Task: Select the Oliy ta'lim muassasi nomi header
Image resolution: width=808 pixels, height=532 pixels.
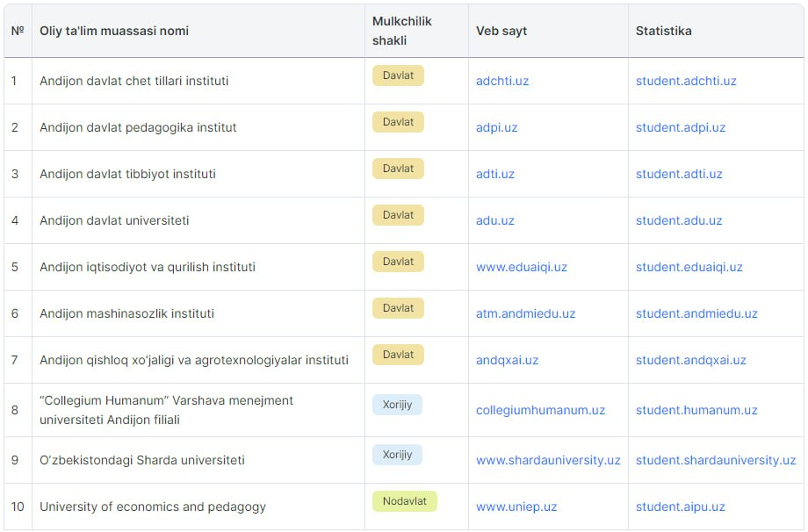Action: [x=114, y=31]
